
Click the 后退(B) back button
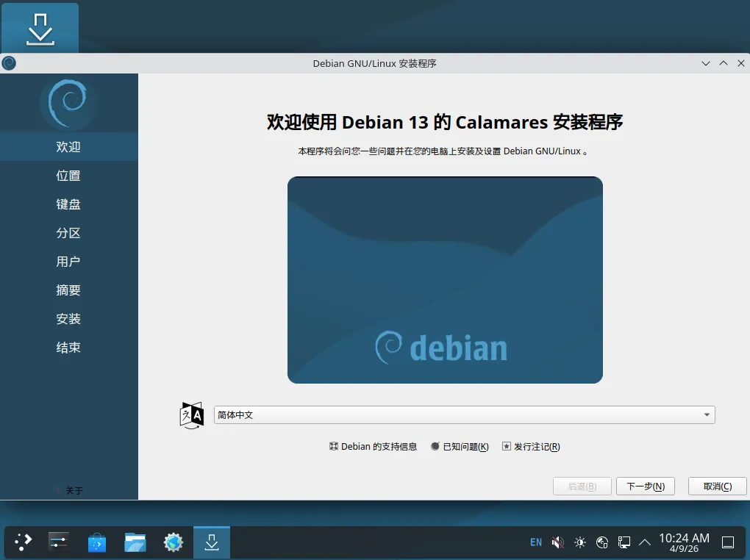[x=582, y=487]
